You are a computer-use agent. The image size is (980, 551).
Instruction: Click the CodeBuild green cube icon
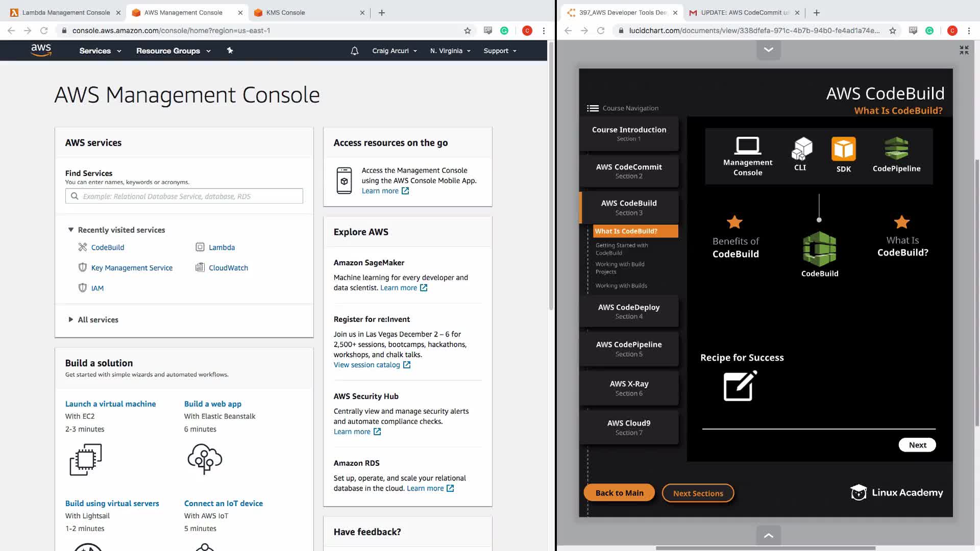(819, 249)
